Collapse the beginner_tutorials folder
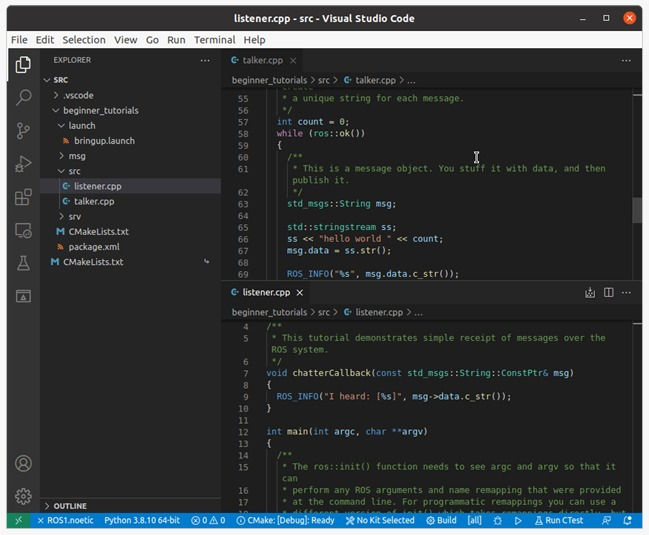Image resolution: width=649 pixels, height=535 pixels. pos(56,110)
